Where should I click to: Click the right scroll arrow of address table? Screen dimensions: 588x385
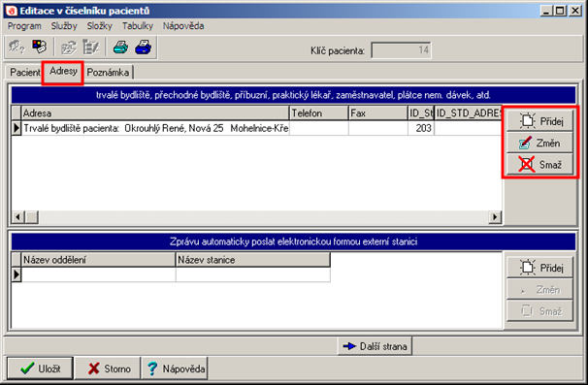pos(496,216)
